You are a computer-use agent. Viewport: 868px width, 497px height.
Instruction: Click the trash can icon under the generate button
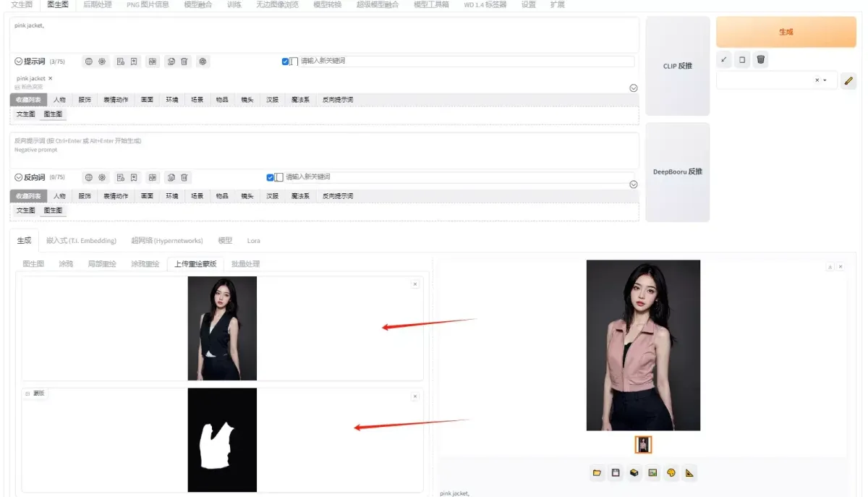760,60
